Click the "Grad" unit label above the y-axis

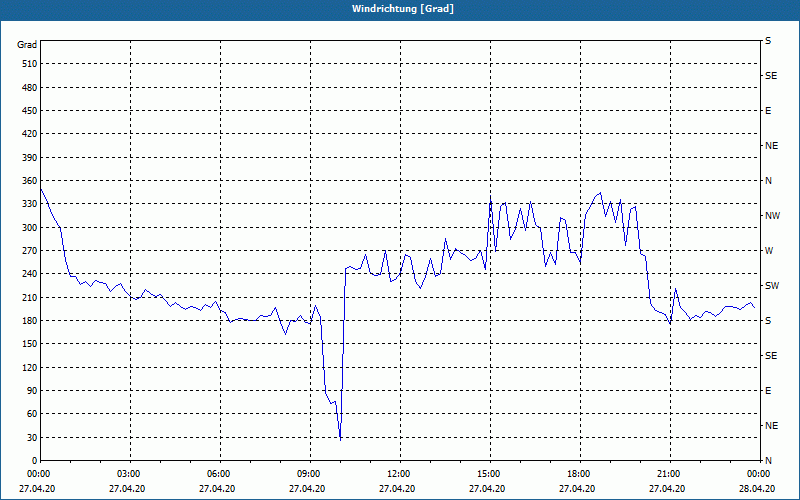[27, 45]
